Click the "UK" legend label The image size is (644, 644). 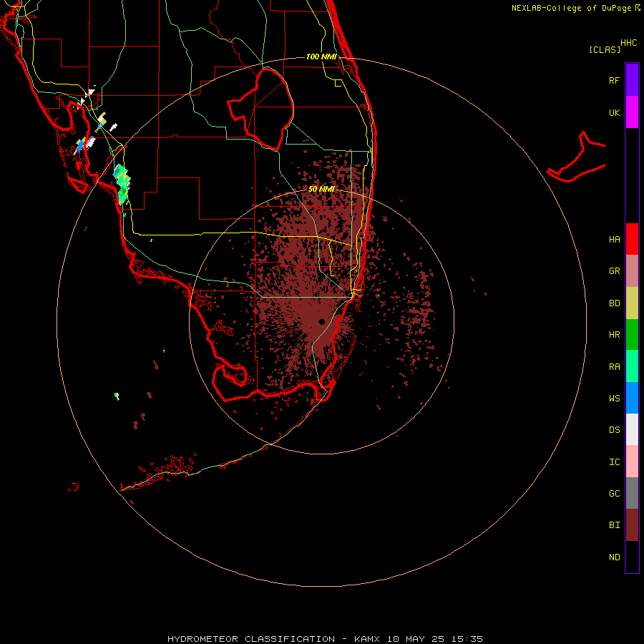(614, 112)
